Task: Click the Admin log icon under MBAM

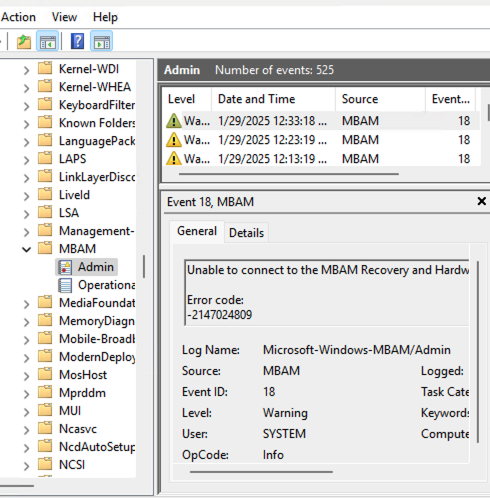Action: [x=65, y=267]
